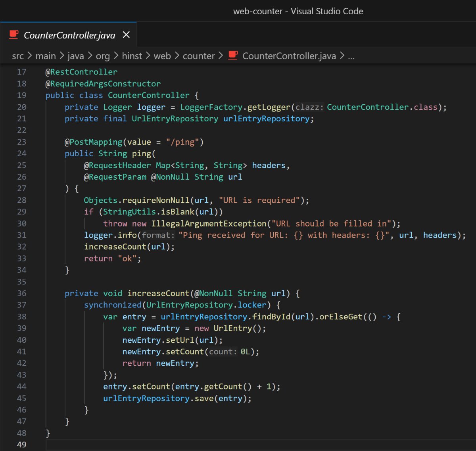
Task: Click line number 36 in the gutter
Action: tap(22, 294)
